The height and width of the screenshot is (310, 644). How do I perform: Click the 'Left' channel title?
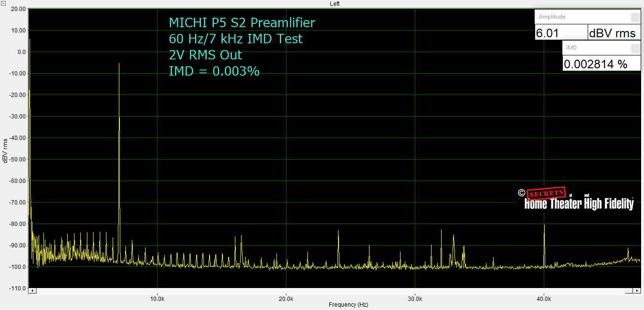point(335,3)
